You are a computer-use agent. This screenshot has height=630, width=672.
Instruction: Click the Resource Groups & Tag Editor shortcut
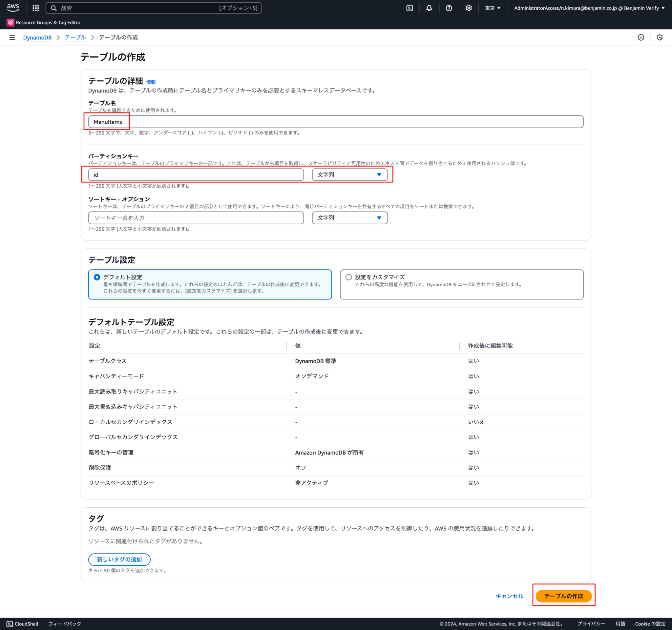point(48,23)
